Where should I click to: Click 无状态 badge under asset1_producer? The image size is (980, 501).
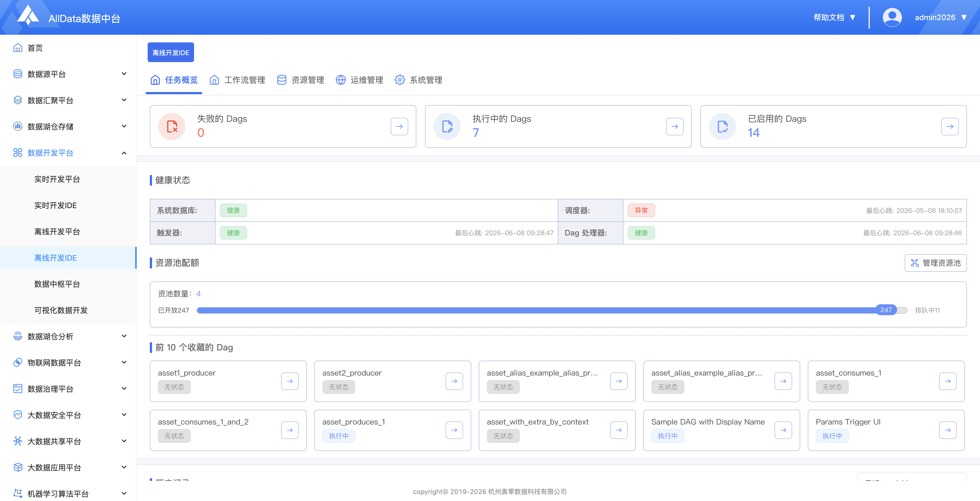(174, 387)
